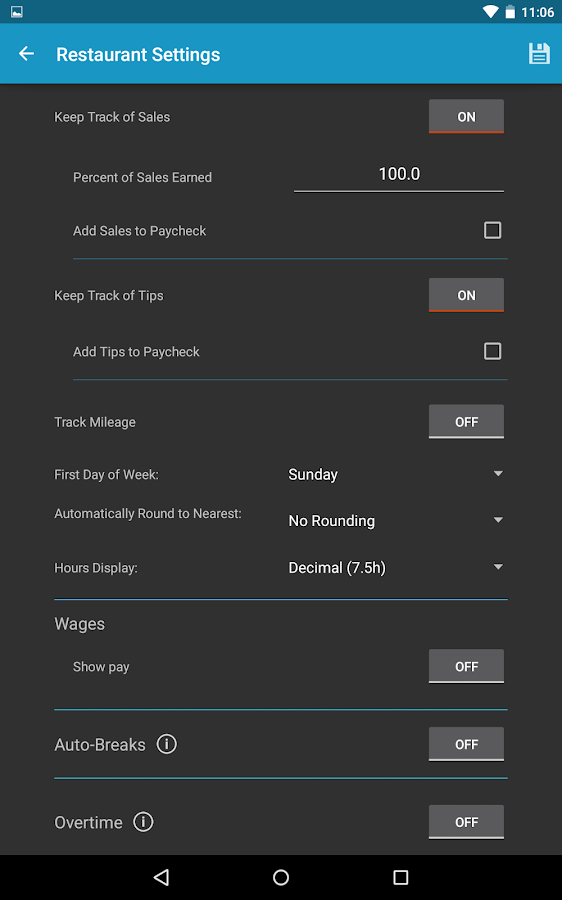
Task: Check the Add Sales to Paycheck box
Action: [x=493, y=230]
